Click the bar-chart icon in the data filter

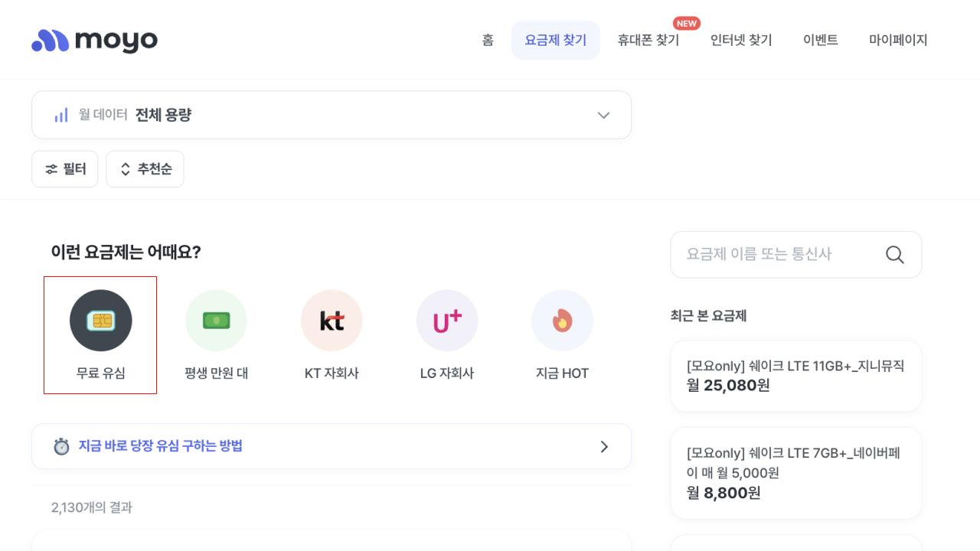60,115
